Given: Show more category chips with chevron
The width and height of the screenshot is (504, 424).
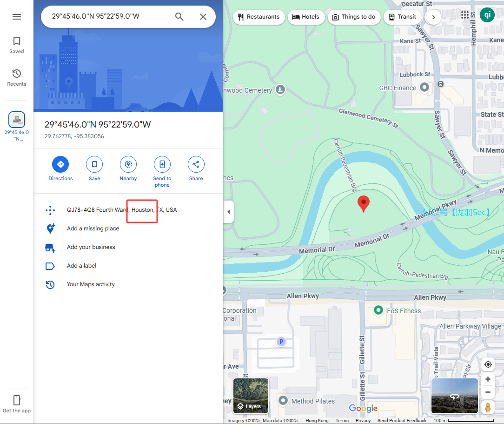Looking at the screenshot, I should pyautogui.click(x=433, y=17).
